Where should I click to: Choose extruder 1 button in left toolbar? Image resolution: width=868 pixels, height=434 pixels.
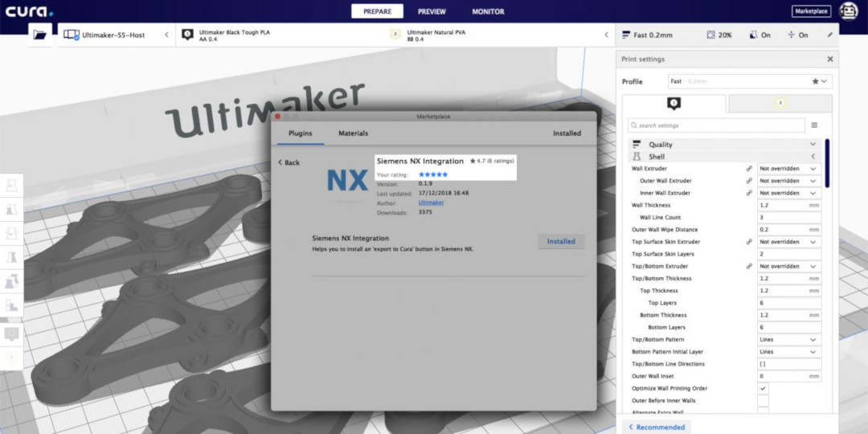(11, 334)
